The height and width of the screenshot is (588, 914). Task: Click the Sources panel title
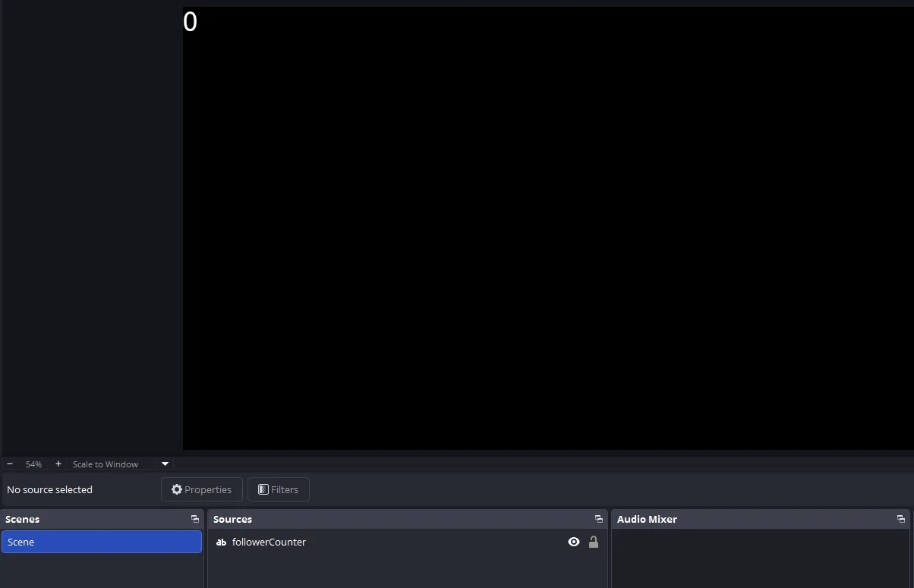coord(232,519)
